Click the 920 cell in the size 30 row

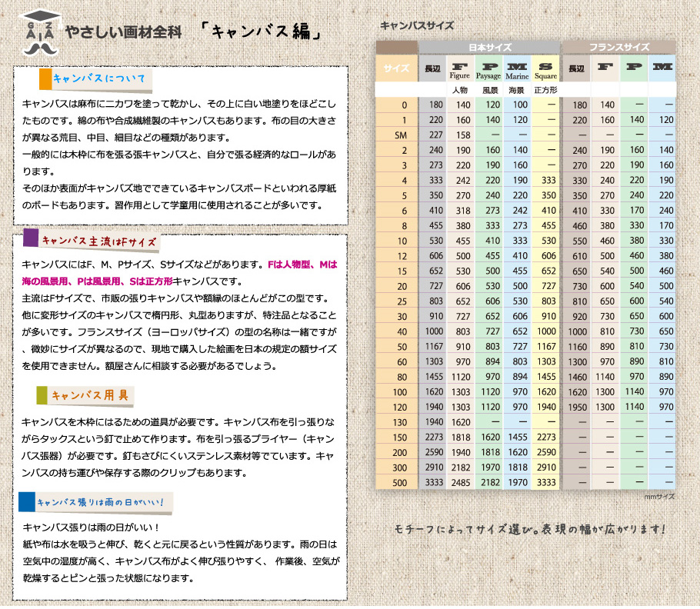coord(579,317)
